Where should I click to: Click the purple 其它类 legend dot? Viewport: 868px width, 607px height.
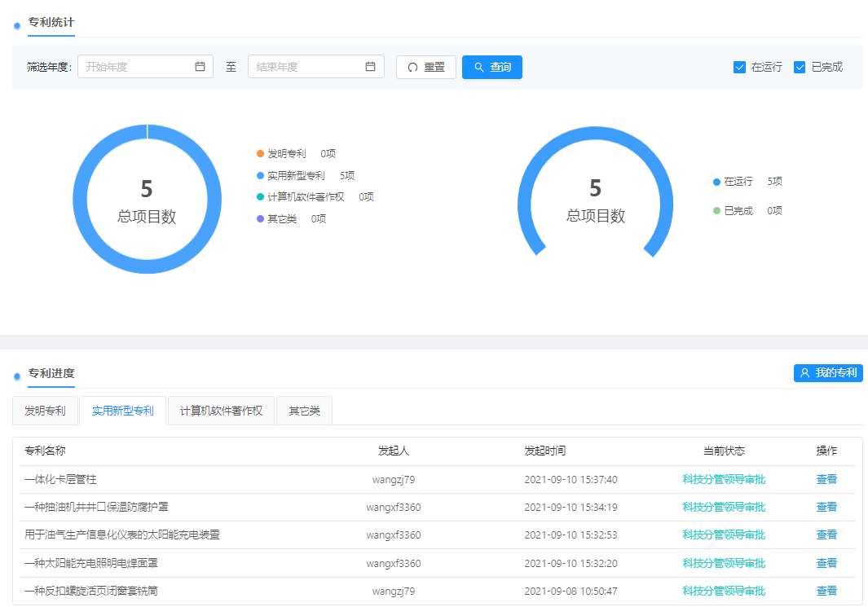(260, 218)
